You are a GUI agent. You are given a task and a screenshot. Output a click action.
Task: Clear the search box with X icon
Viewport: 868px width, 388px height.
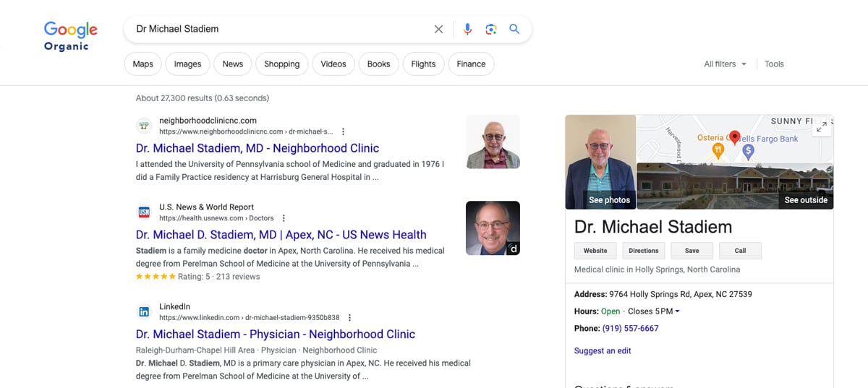coord(438,30)
